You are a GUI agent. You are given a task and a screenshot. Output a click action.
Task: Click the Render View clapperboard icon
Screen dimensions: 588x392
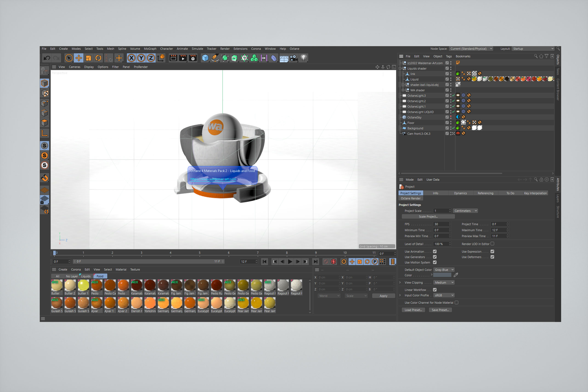(173, 58)
